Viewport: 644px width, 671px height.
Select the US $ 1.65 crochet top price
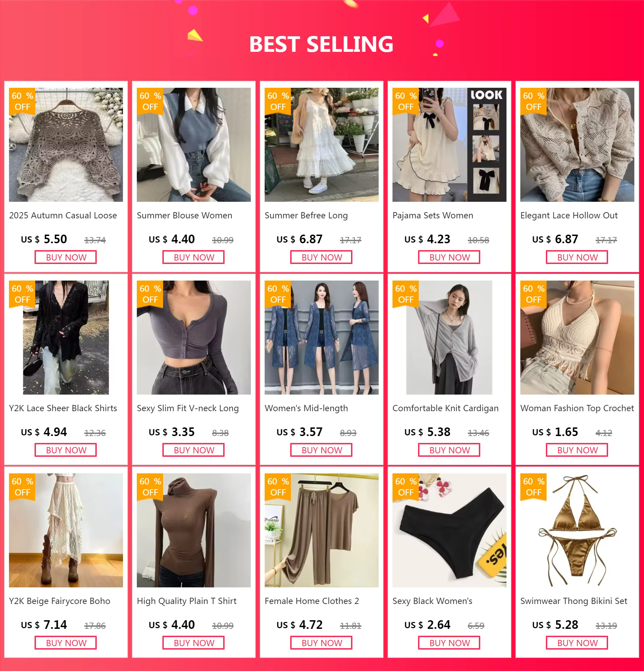tap(555, 432)
